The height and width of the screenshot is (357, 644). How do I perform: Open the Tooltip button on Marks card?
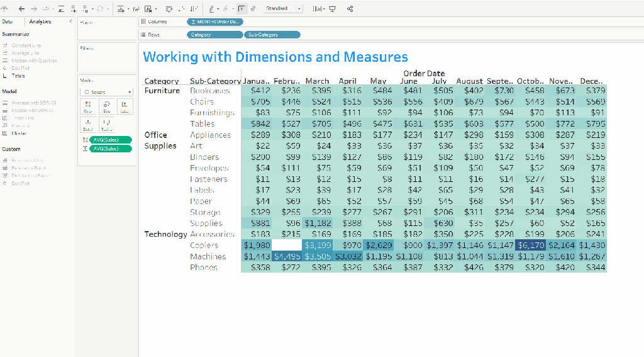pyautogui.click(x=106, y=124)
